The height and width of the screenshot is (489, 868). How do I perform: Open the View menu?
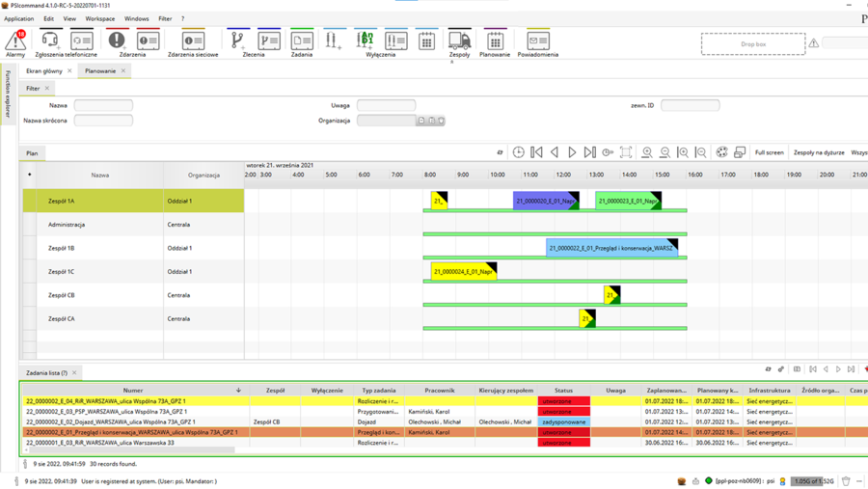[69, 19]
